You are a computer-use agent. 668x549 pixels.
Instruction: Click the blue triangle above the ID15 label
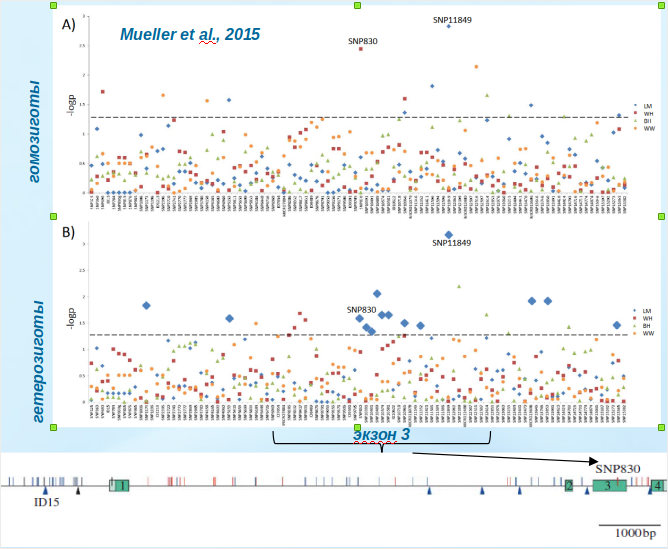pos(46,491)
